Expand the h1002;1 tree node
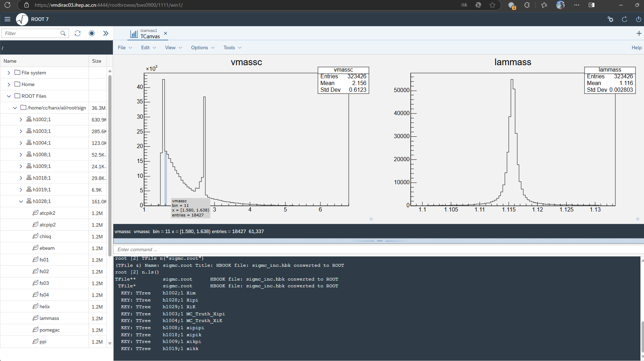The image size is (644, 361). [x=21, y=119]
